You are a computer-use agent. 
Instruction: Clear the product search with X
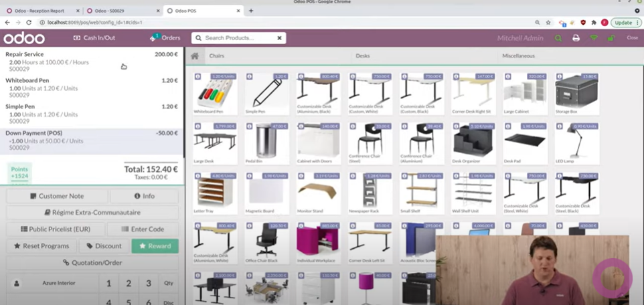tap(279, 37)
